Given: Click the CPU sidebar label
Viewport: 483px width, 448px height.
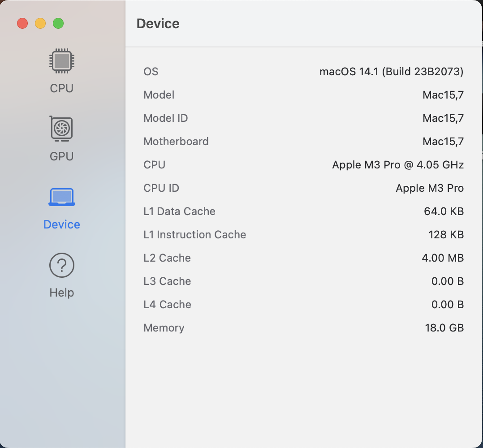Looking at the screenshot, I should click(61, 88).
